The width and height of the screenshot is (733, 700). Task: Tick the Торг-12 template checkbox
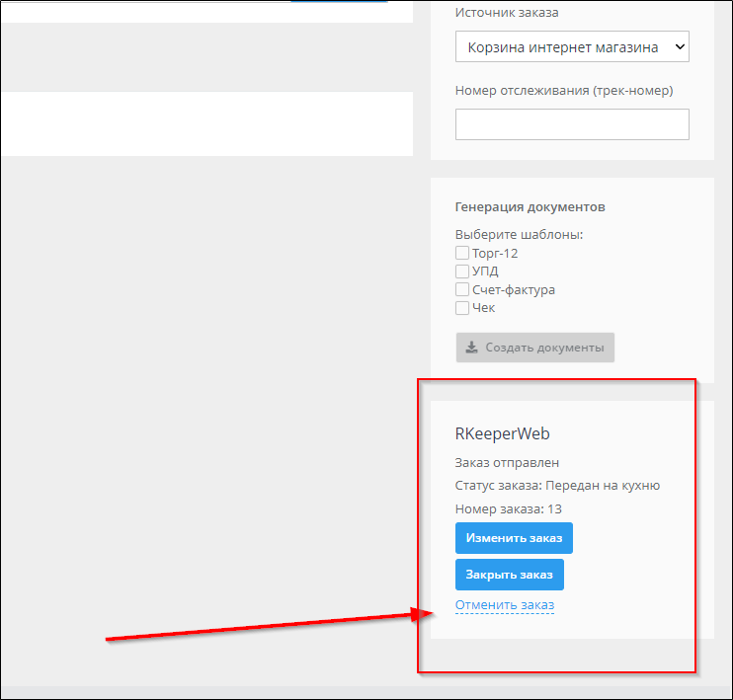[462, 254]
